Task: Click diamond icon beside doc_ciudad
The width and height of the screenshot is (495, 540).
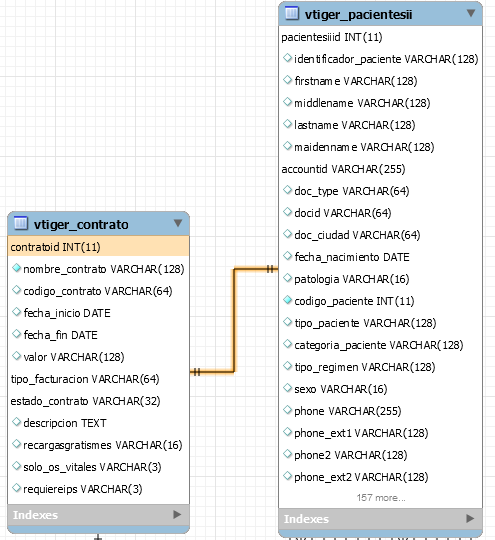Action: (x=287, y=234)
